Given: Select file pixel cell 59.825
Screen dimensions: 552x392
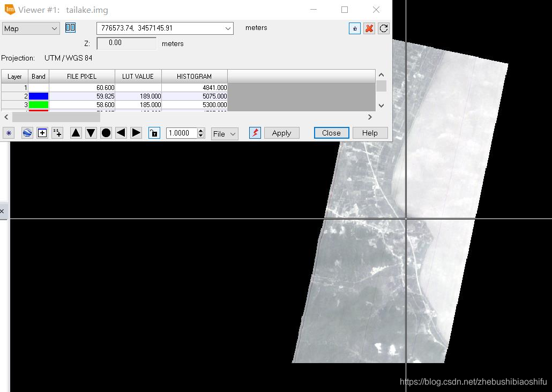Looking at the screenshot, I should (x=82, y=96).
